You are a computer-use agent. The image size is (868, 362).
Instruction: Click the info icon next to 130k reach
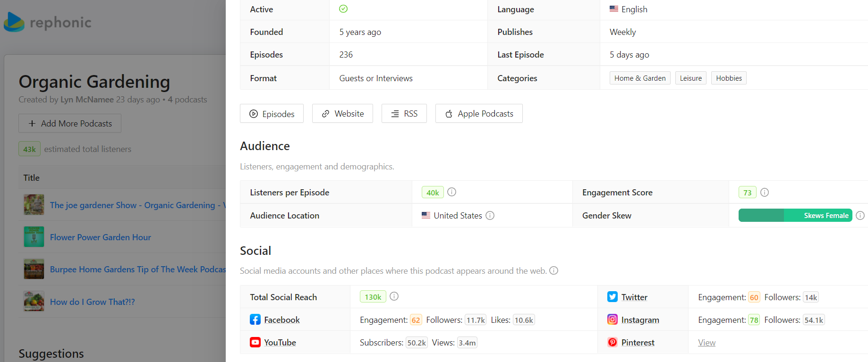[394, 296]
